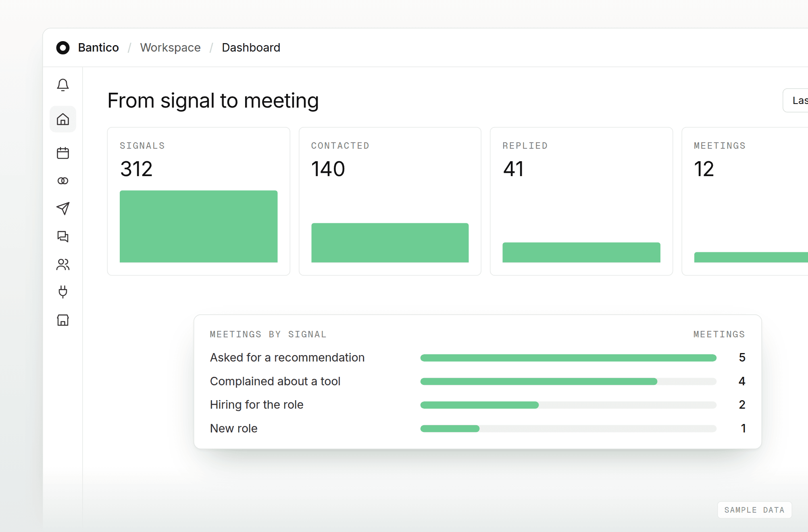Screen dimensions: 808x532
Task: Click the Replied 41 card
Action: [581, 202]
